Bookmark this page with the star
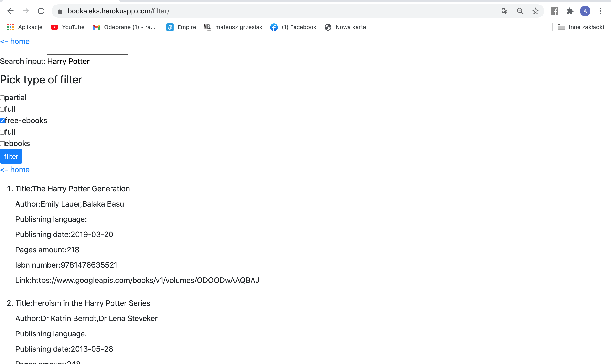Screen dimensions: 611x364 coord(535,11)
